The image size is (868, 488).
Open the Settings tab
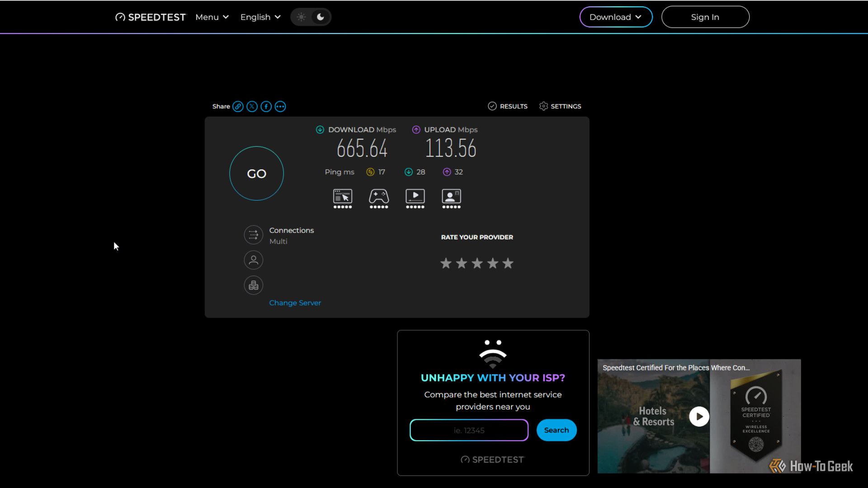560,106
